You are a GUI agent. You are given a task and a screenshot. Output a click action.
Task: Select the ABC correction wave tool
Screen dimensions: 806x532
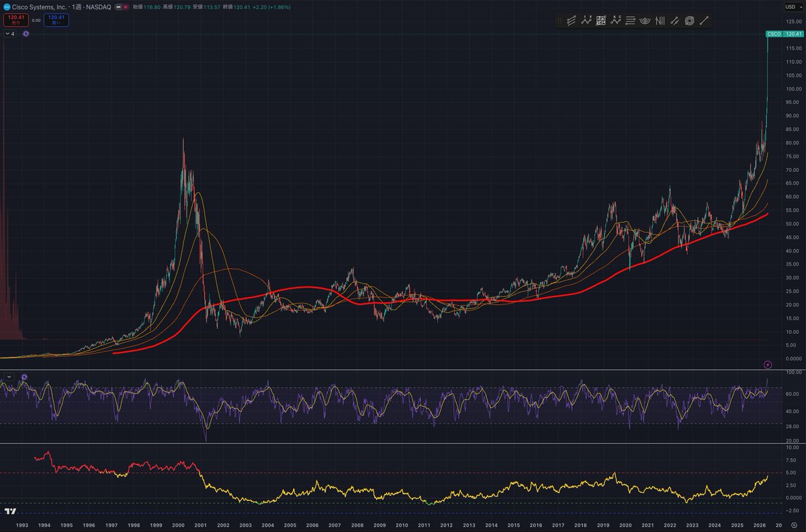616,21
